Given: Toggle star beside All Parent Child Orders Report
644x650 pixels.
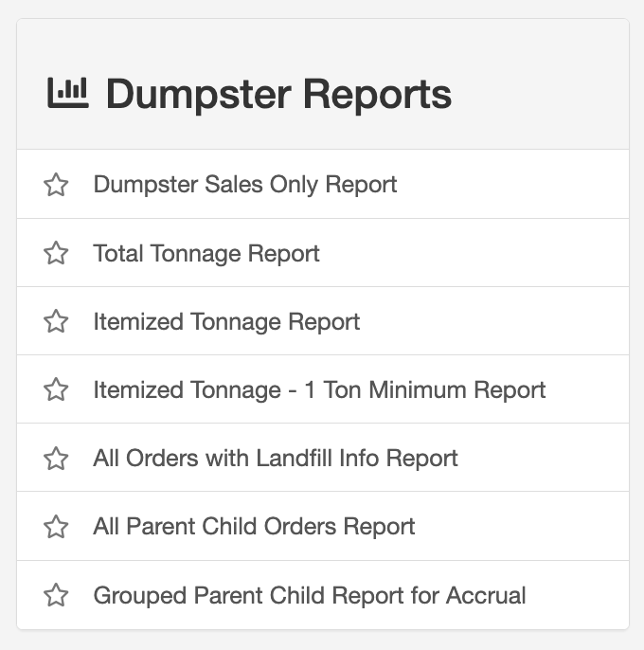Looking at the screenshot, I should 57,527.
